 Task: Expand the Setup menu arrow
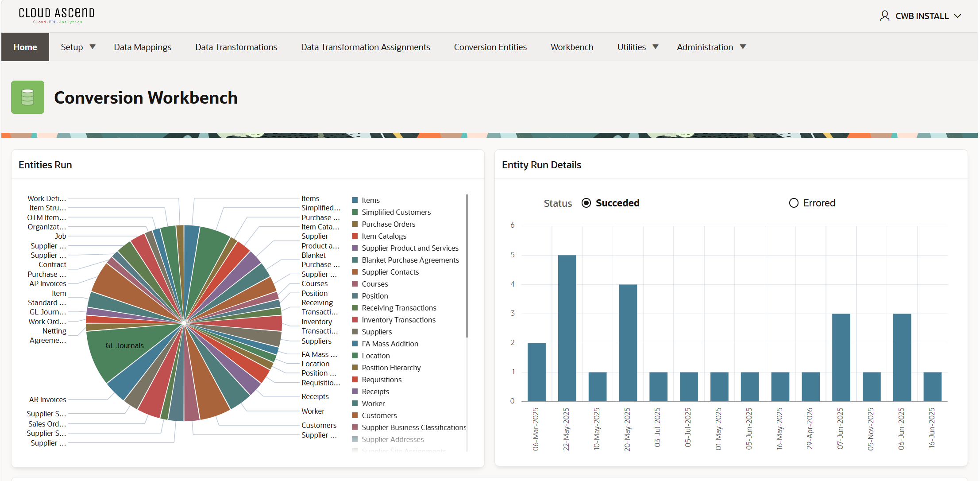pos(93,47)
